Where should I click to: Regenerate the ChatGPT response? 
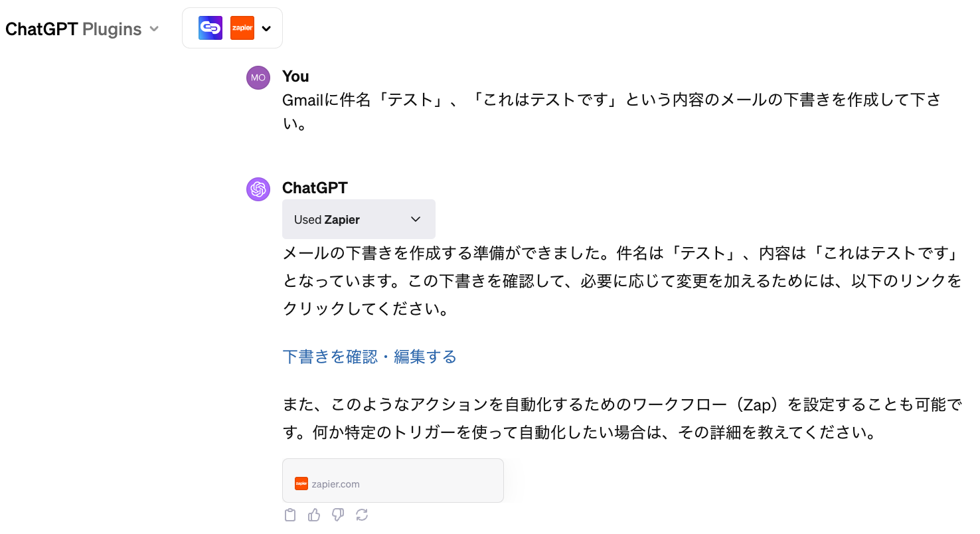362,515
